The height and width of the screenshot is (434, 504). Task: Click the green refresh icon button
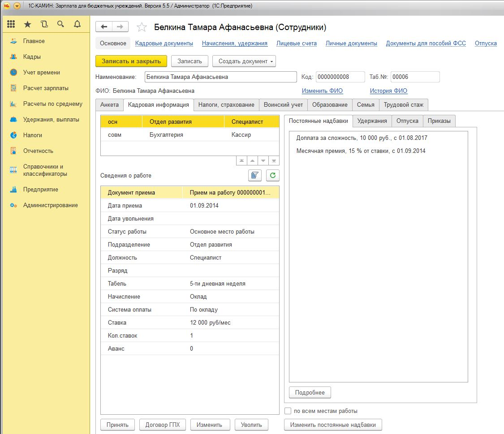[x=272, y=175]
